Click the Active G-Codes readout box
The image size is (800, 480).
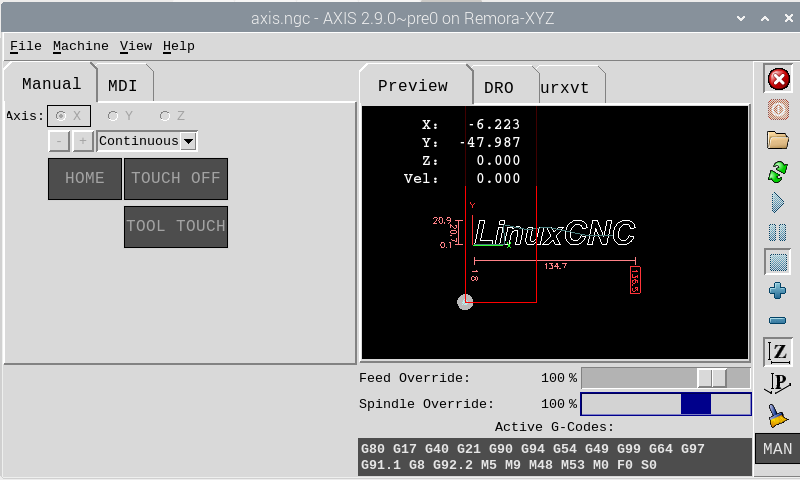555,457
